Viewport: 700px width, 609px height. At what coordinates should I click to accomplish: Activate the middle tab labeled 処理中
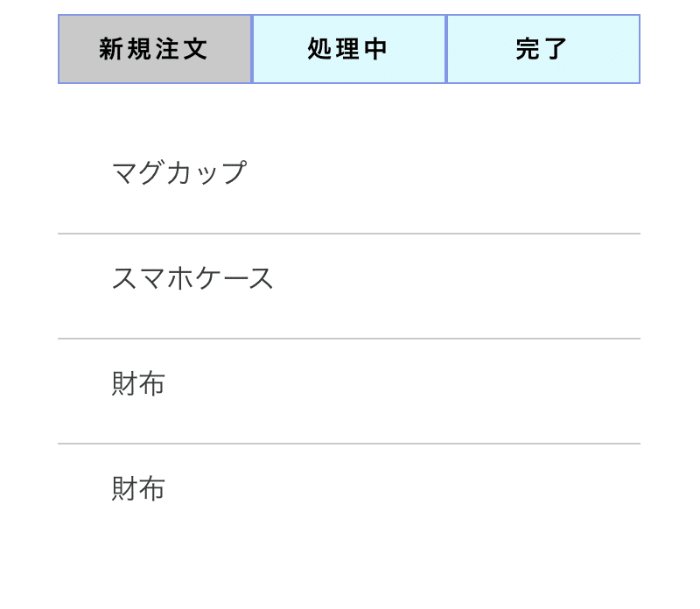click(347, 48)
